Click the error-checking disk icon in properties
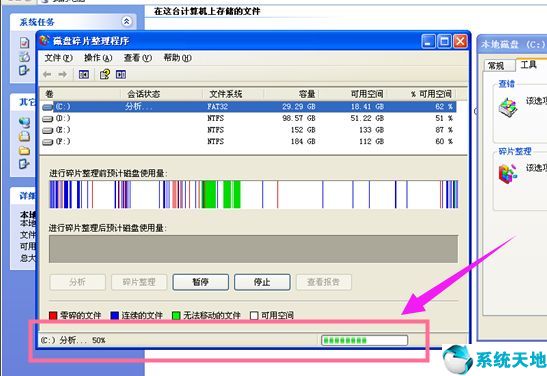Viewport: 547px width, 376px height. [508, 107]
